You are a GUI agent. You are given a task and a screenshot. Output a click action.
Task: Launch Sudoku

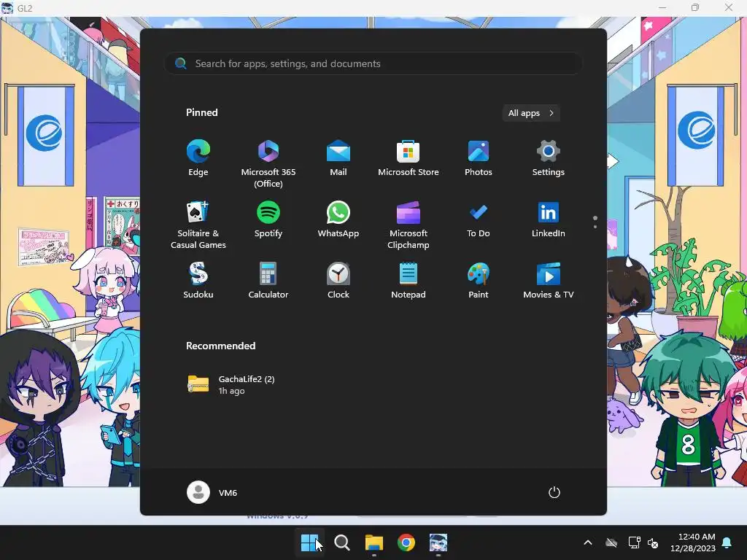coord(198,281)
